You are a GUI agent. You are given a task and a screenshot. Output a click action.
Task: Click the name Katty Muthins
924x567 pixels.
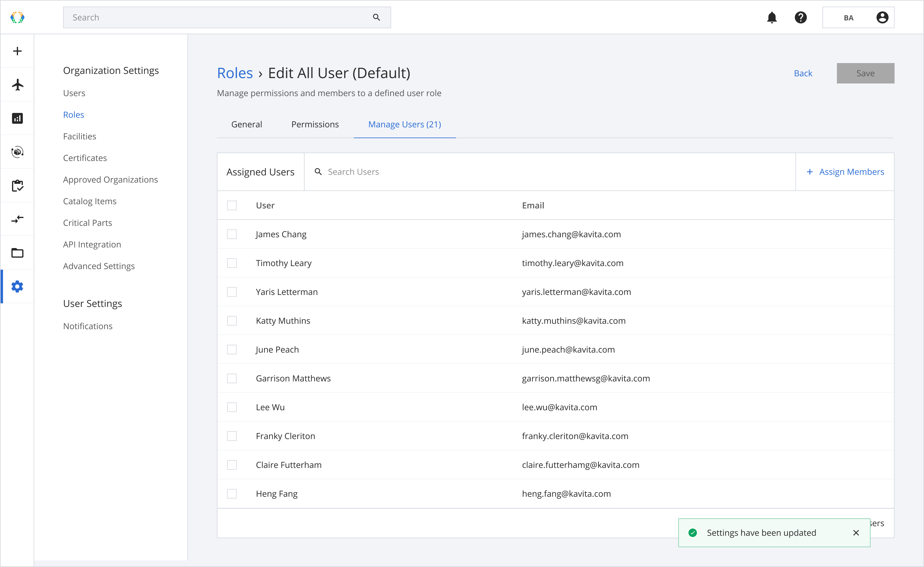[x=283, y=321]
